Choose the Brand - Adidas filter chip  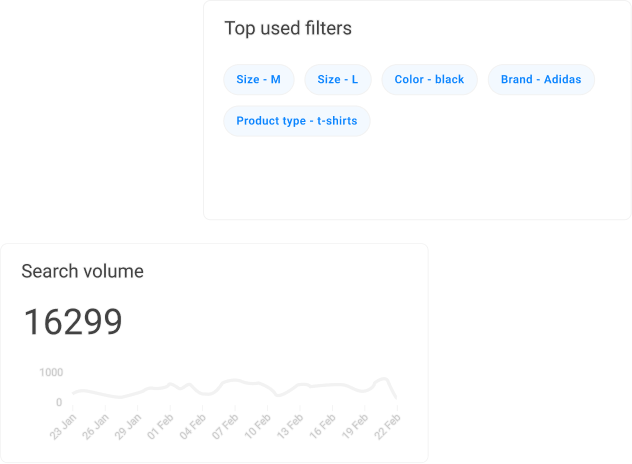541,79
